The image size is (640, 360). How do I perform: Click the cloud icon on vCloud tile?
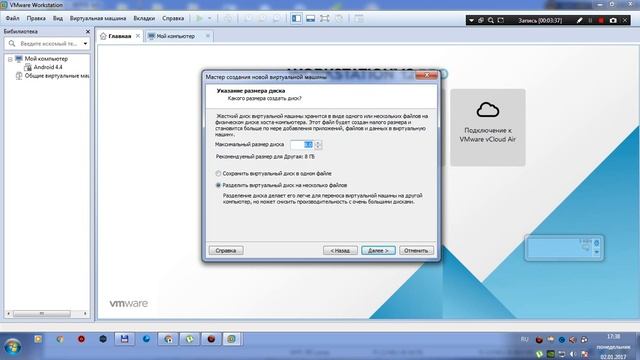tap(488, 110)
